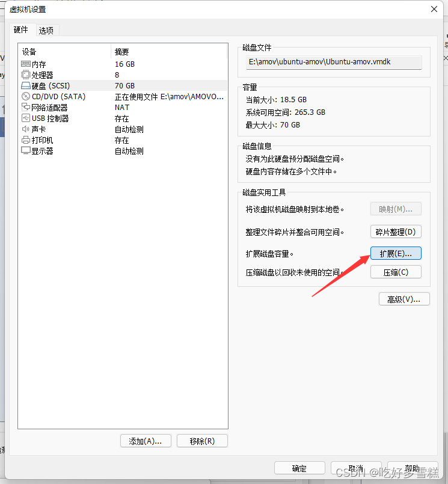Viewport: 448px width, 484px height.
Task: Click the processor (处理器) chip icon
Action: click(26, 75)
